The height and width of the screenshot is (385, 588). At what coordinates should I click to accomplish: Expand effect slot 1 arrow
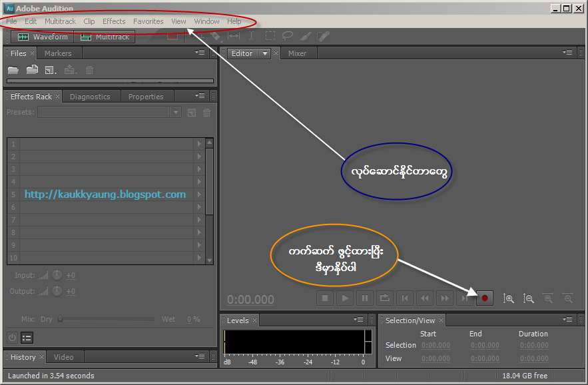(x=199, y=144)
